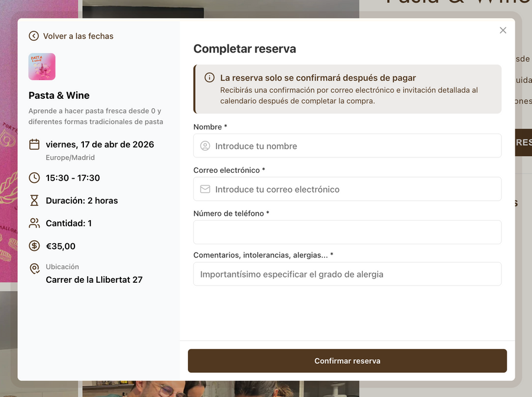Click the envelope icon in the email field
Viewport: 532px width, 397px height.
coord(205,189)
